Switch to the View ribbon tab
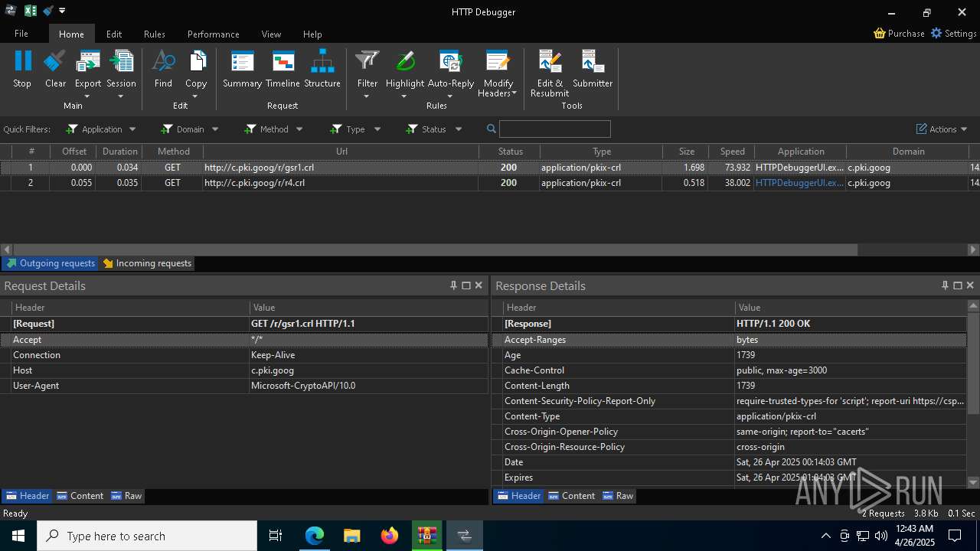The image size is (980, 551). point(271,34)
